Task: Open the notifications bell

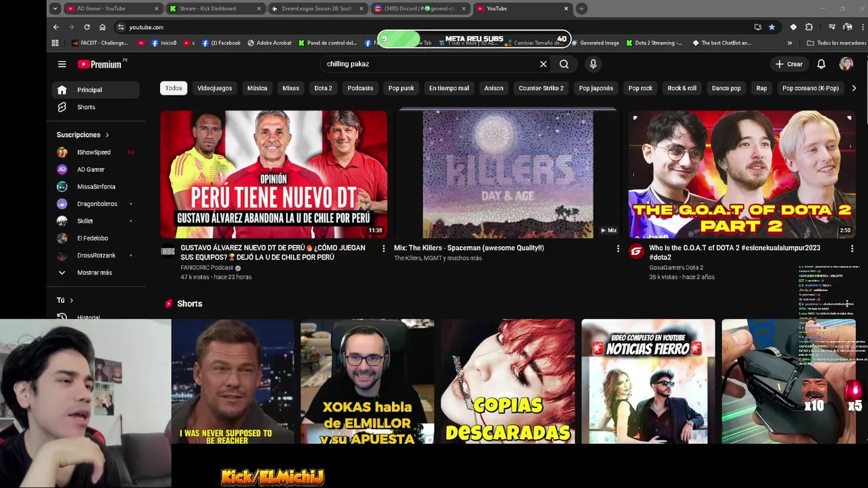Action: [821, 64]
